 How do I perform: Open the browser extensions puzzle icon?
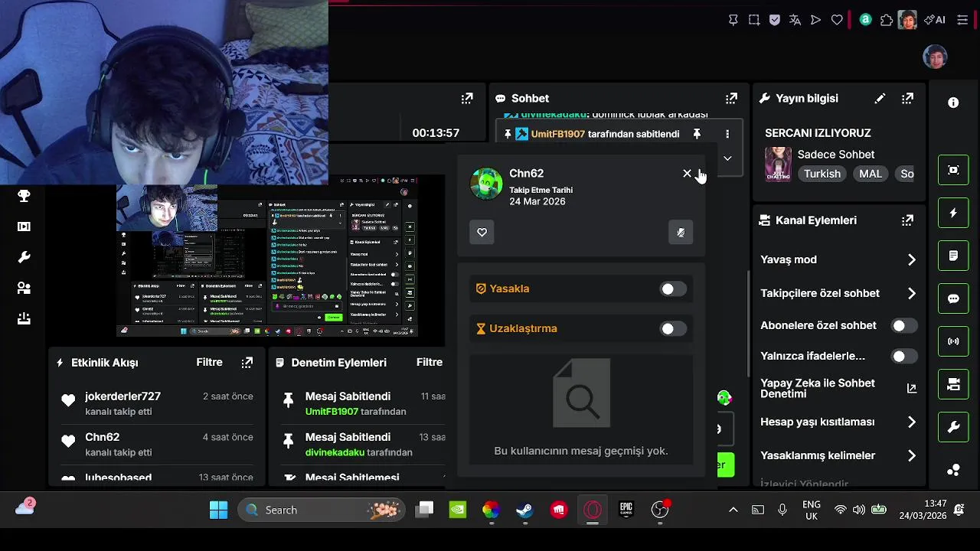(x=887, y=20)
